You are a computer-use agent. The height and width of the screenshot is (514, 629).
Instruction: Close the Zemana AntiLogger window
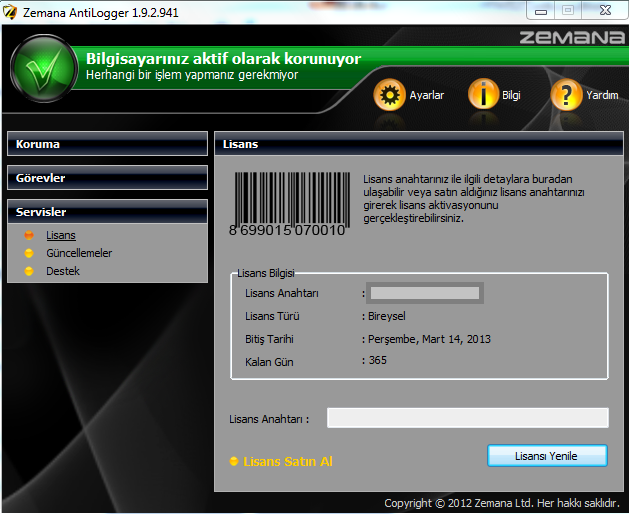pyautogui.click(x=605, y=10)
